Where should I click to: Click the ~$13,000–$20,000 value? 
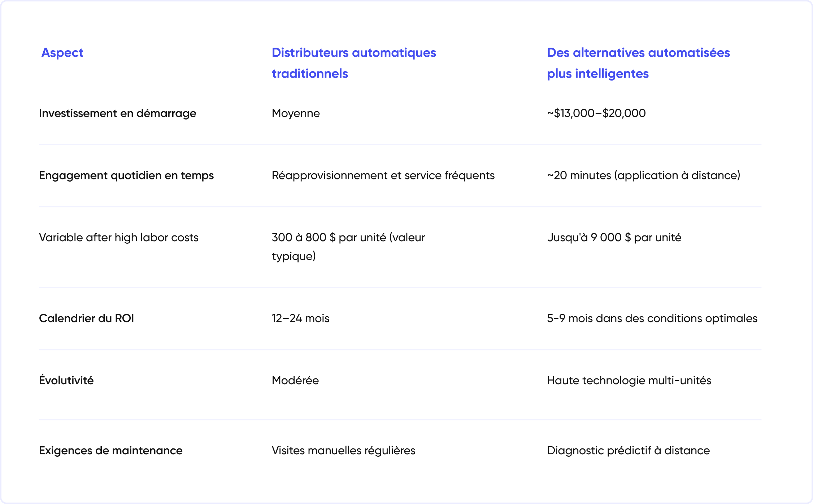[596, 113]
